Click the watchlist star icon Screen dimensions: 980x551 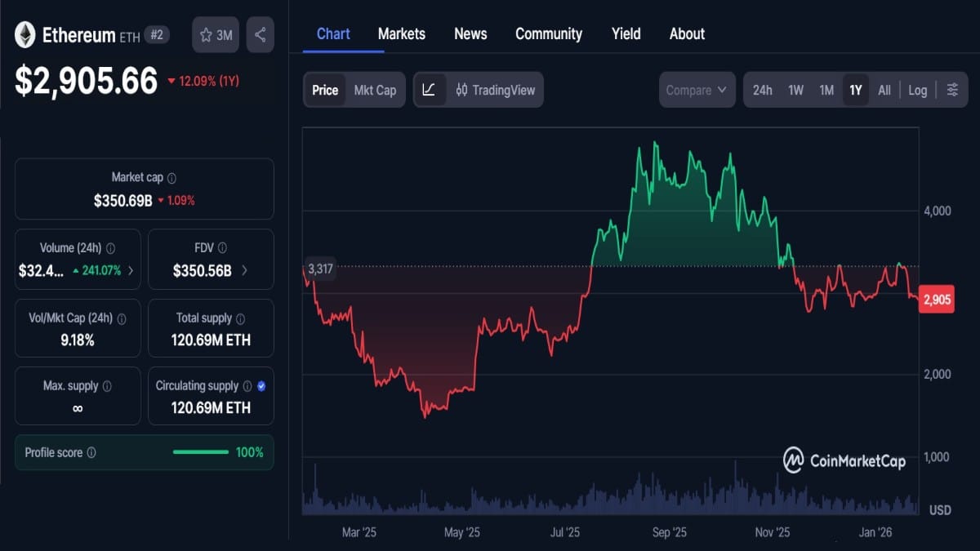pyautogui.click(x=206, y=34)
